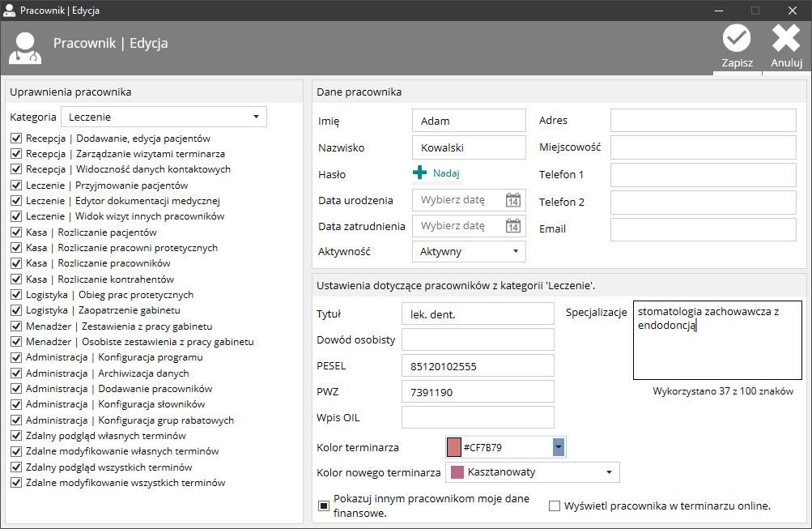Click the Nazwisko field containing Kowalski

pos(470,147)
